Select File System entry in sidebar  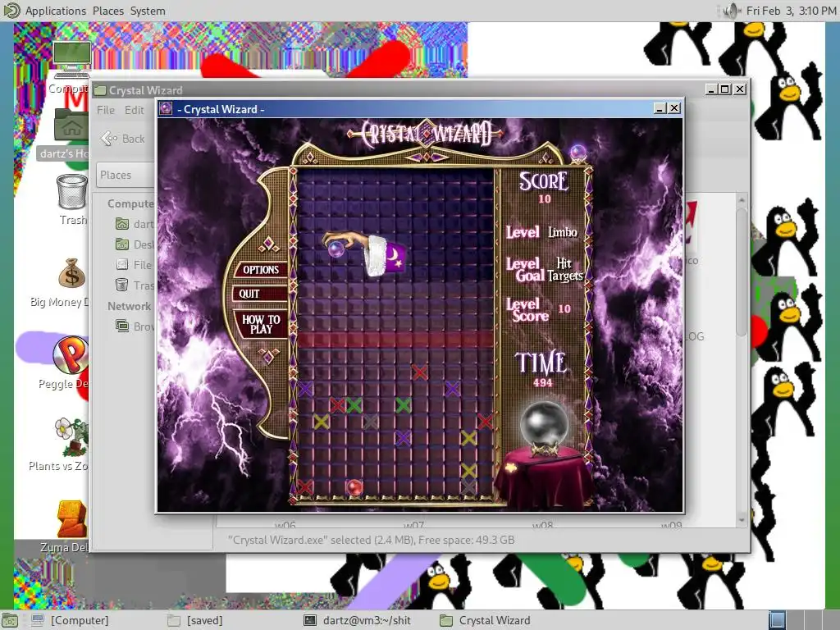(135, 265)
